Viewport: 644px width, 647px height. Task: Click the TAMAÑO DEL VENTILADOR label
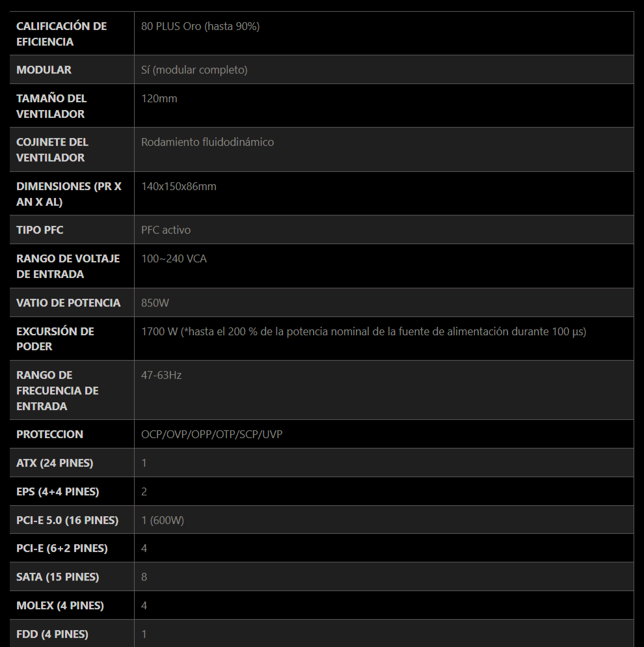point(51,106)
